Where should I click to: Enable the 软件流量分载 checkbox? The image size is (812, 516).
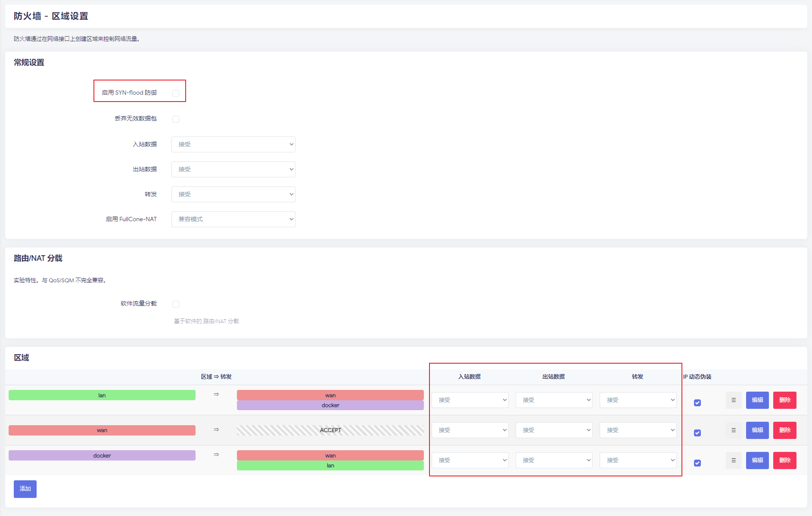pos(176,304)
